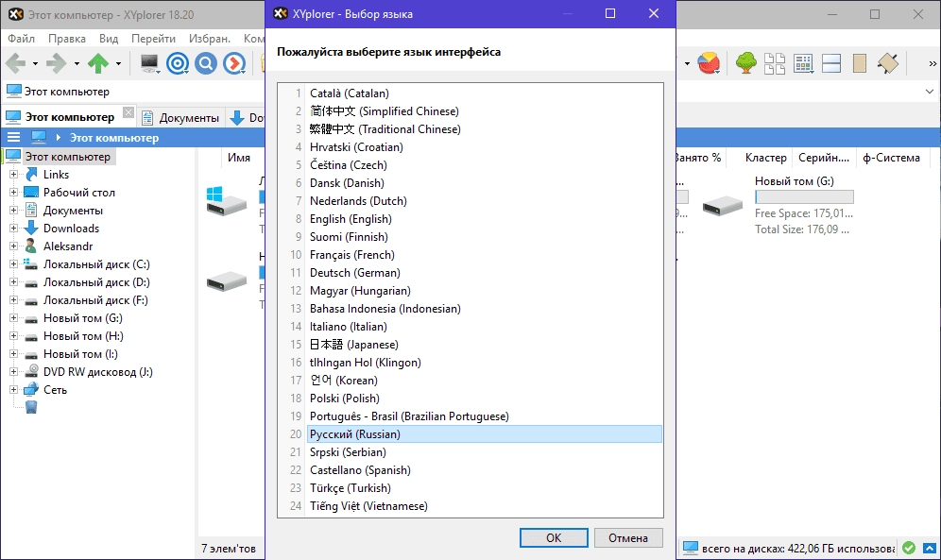Select Локальный диск (D:) in tree
The height and width of the screenshot is (560, 941).
(96, 282)
